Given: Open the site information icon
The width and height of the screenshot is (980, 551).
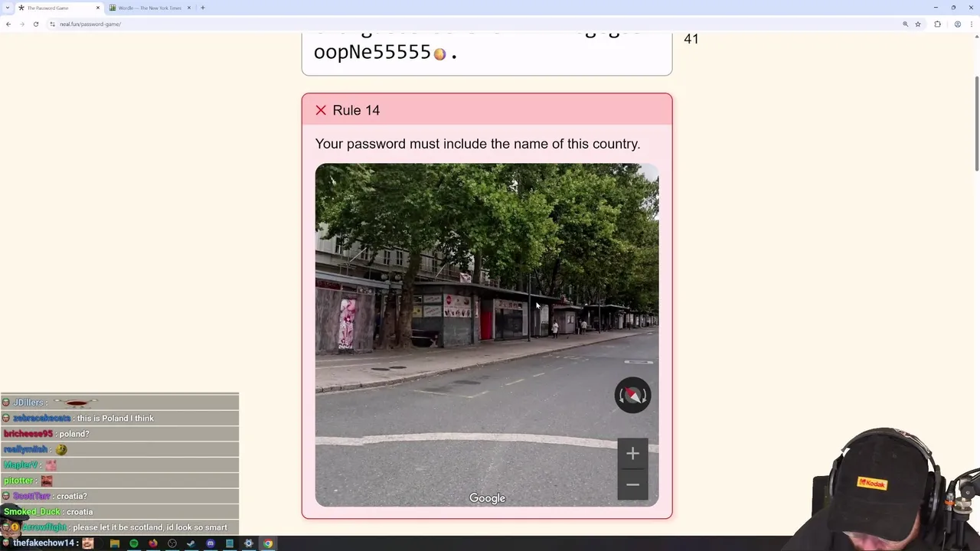Looking at the screenshot, I should pyautogui.click(x=53, y=24).
